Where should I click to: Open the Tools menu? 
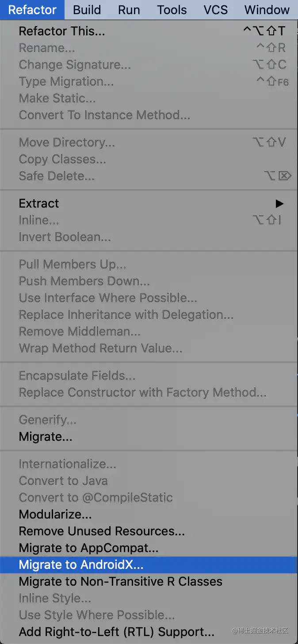click(172, 10)
